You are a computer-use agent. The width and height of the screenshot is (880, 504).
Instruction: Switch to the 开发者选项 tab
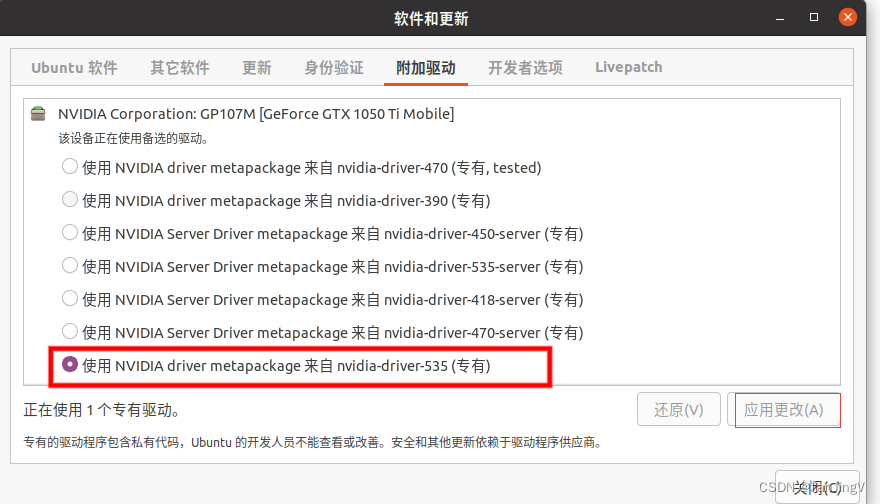click(x=525, y=68)
